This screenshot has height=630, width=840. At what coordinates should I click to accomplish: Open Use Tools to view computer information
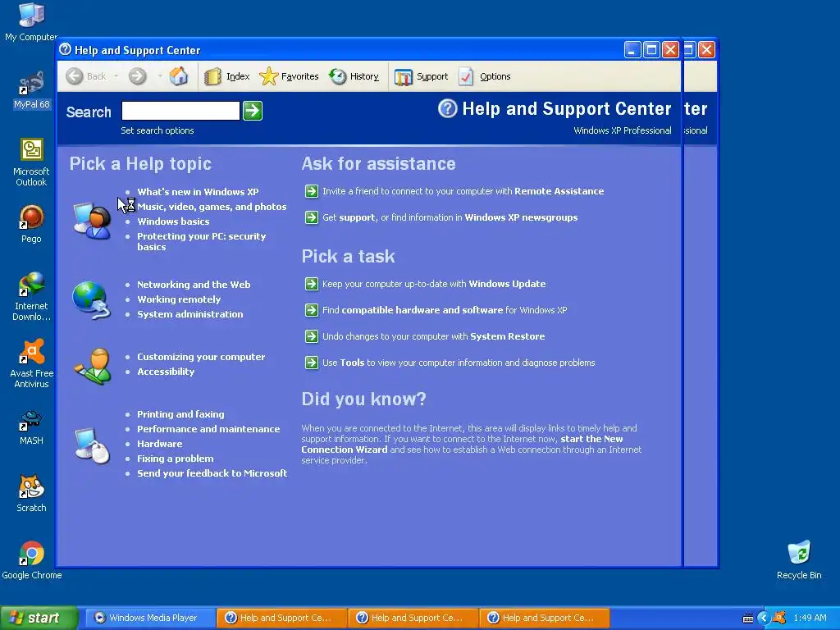click(x=459, y=363)
